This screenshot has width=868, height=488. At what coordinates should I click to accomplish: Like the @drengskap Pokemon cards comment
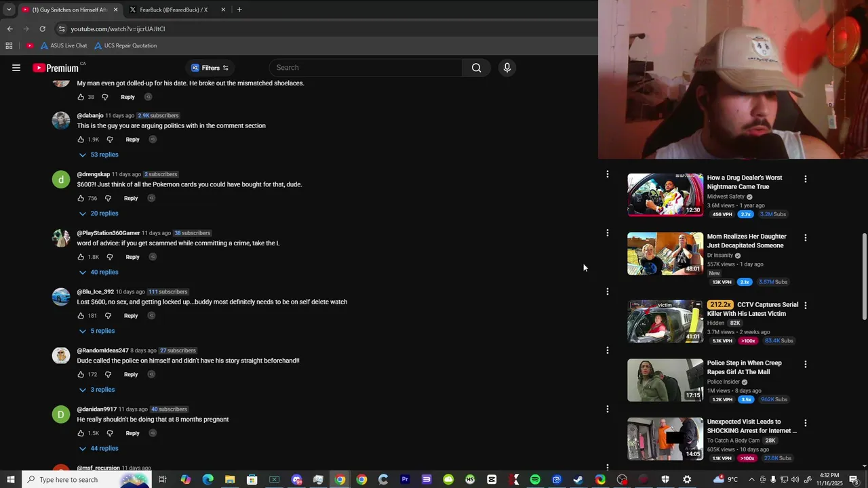81,199
